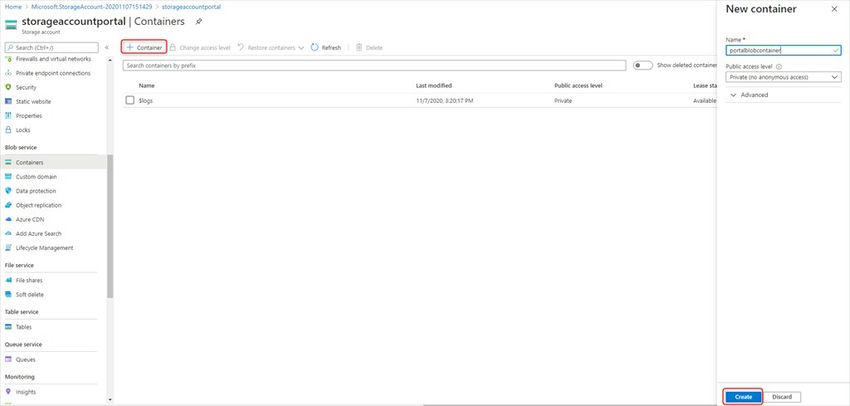Click the Create button
Screen dimensions: 850x406
tap(743, 397)
